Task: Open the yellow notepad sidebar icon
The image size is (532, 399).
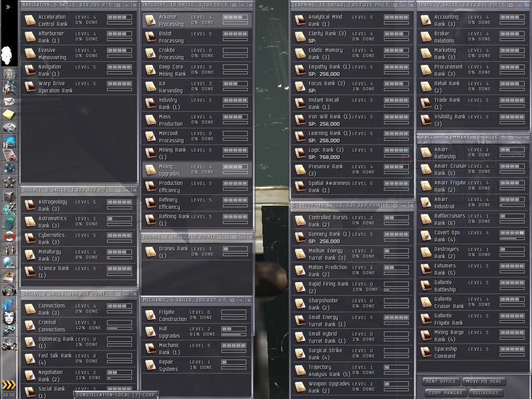Action: (9, 114)
